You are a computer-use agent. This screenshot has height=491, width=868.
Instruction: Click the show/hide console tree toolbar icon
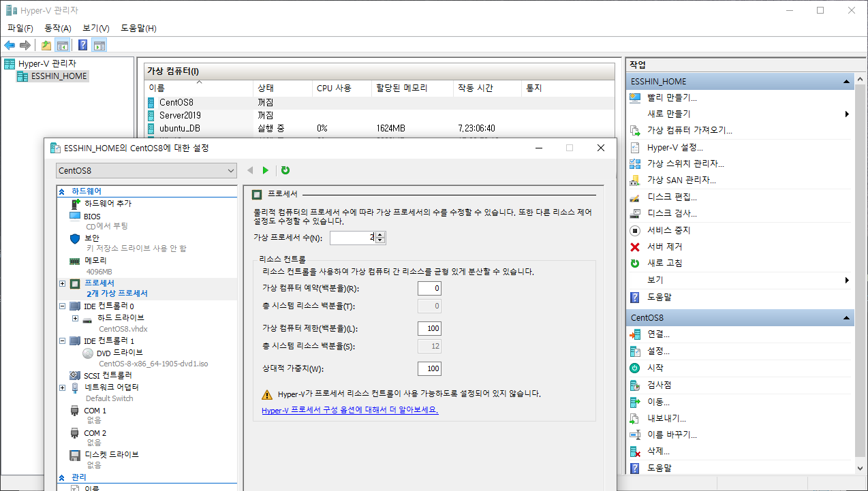(x=62, y=46)
